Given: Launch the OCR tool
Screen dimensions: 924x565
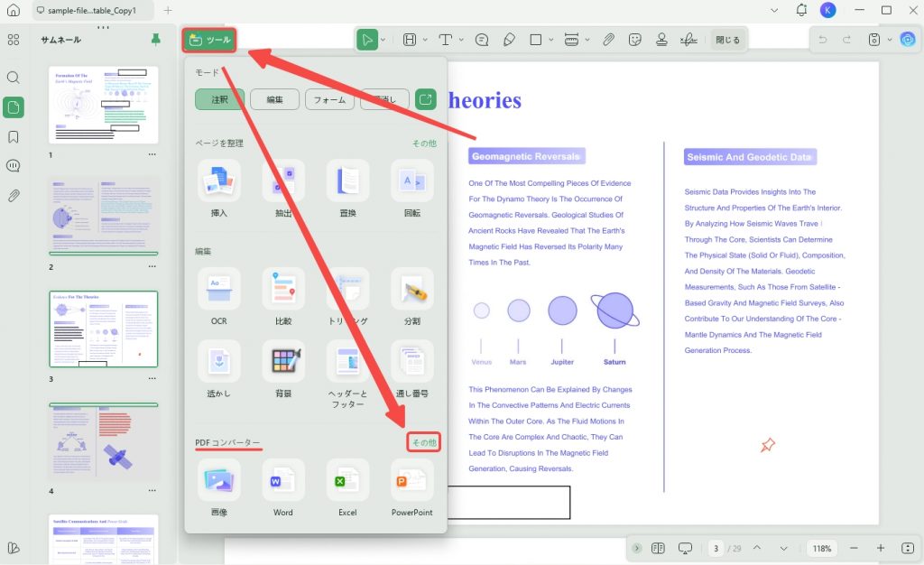Looking at the screenshot, I should [219, 297].
